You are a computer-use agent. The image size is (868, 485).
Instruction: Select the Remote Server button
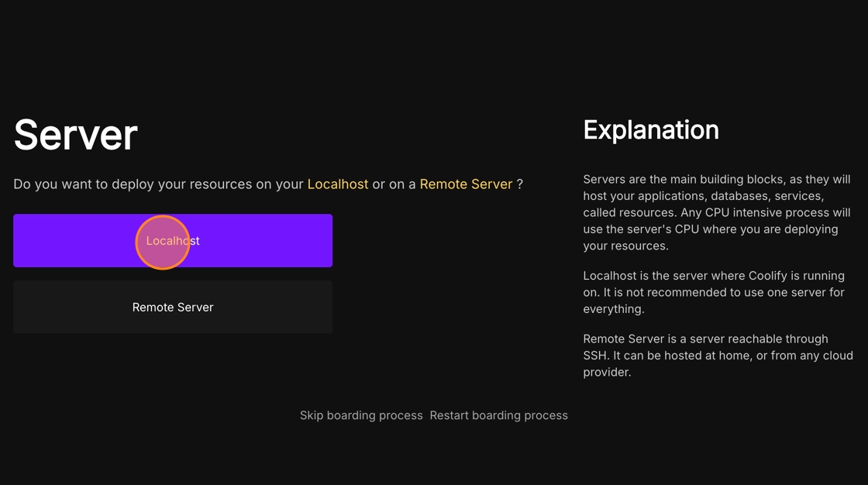[173, 308]
